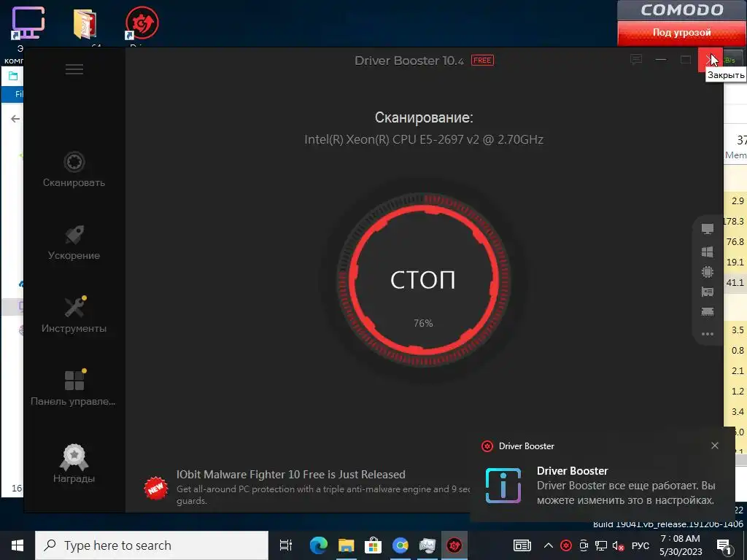Select the 178.3 memory cell in Task Manager
Screen dimensions: 747x560
coord(735,222)
